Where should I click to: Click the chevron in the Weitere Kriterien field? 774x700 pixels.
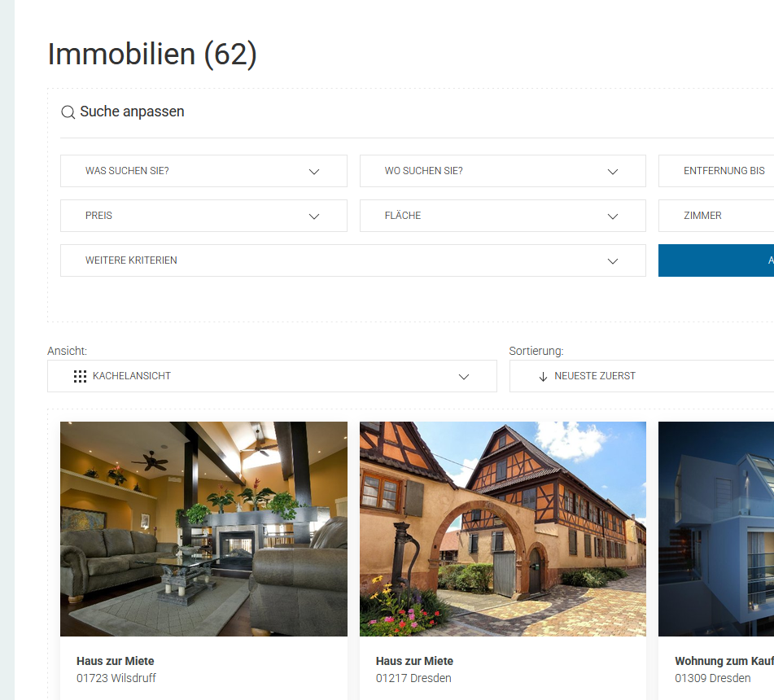613,261
